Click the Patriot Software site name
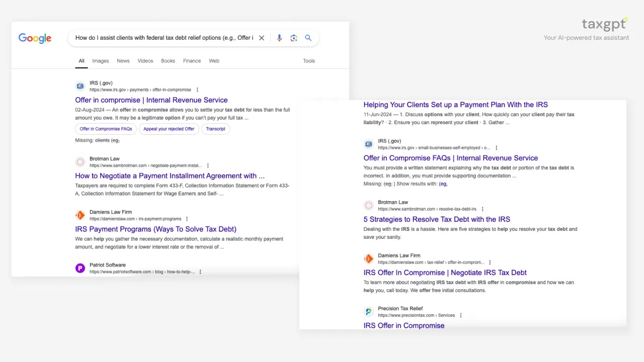This screenshot has height=362, width=644. (x=108, y=265)
